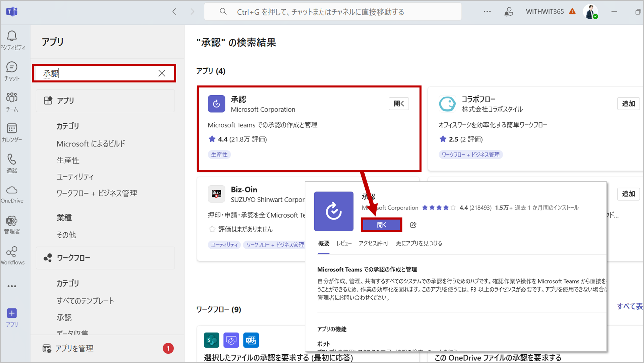Clear the 承認 search using the X

click(162, 73)
